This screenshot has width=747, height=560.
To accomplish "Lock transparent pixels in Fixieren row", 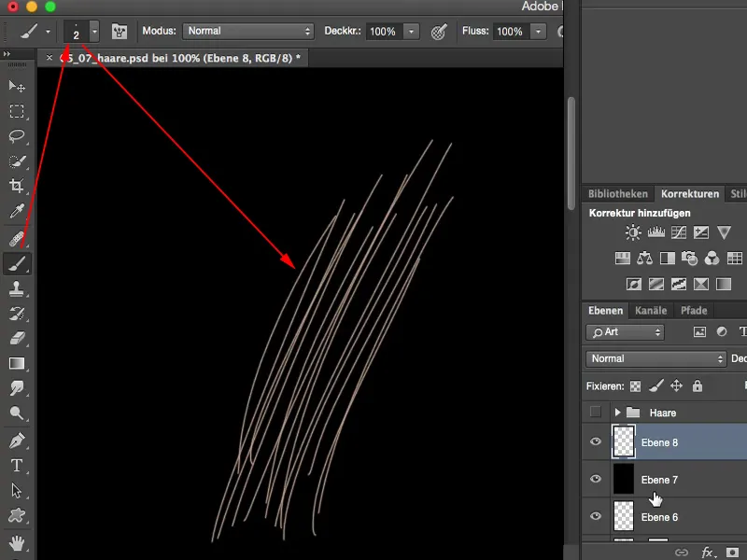I will pos(636,386).
